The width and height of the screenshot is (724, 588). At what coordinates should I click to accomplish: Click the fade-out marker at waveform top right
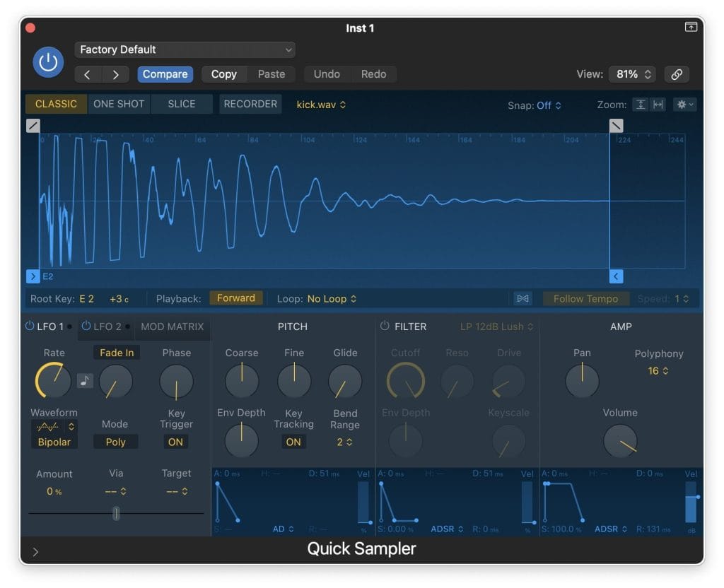(617, 126)
